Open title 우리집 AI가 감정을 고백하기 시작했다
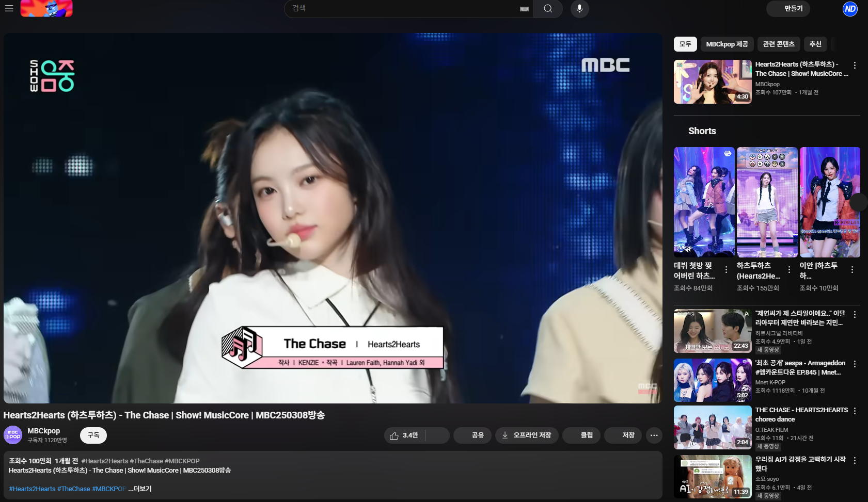Viewport: 868px width, 502px height. click(x=800, y=464)
